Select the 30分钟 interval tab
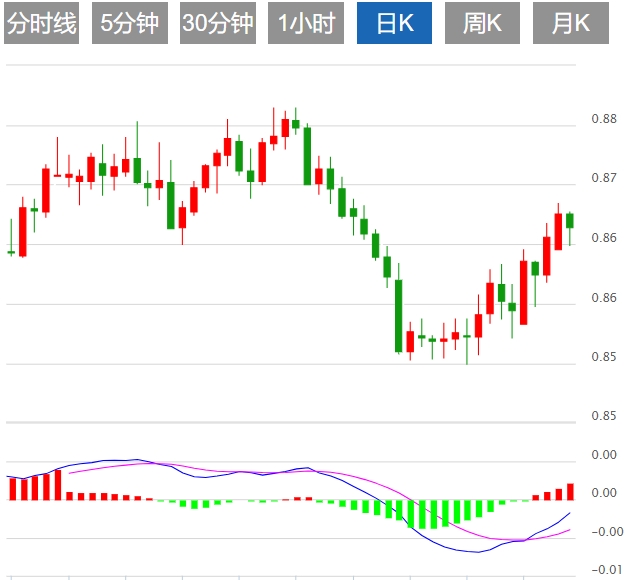The image size is (633, 580). pyautogui.click(x=218, y=23)
